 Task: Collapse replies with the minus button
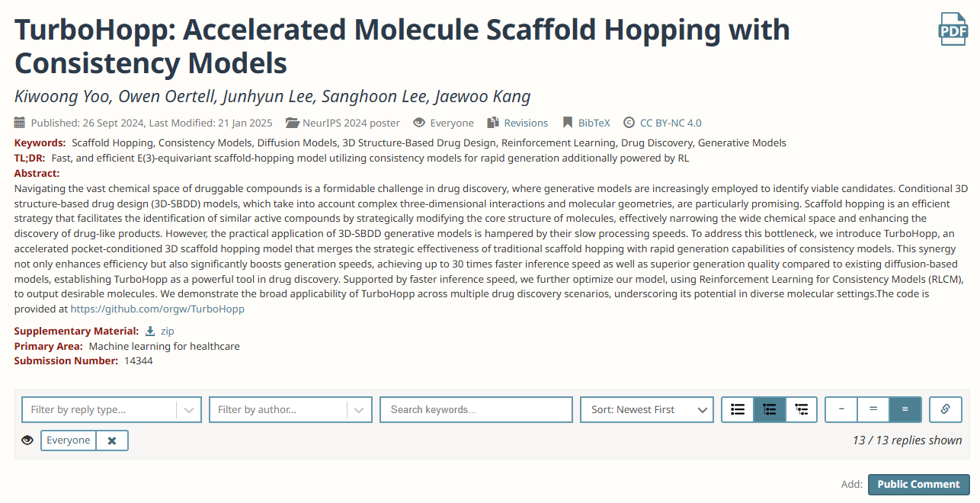point(841,409)
